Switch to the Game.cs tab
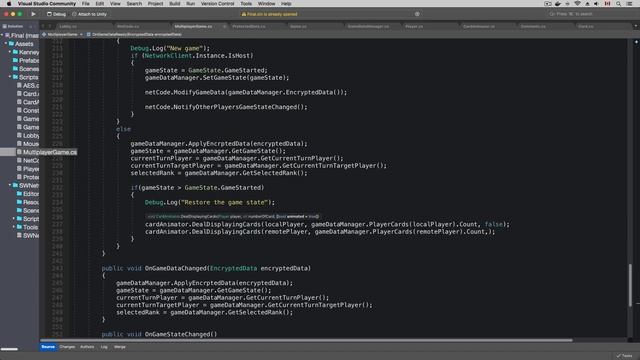Screen dimensions: 640x360 [x=298, y=26]
